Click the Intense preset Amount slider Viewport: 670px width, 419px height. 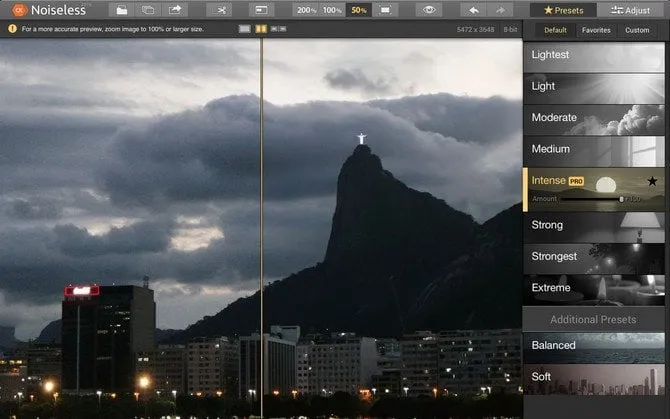click(x=590, y=199)
